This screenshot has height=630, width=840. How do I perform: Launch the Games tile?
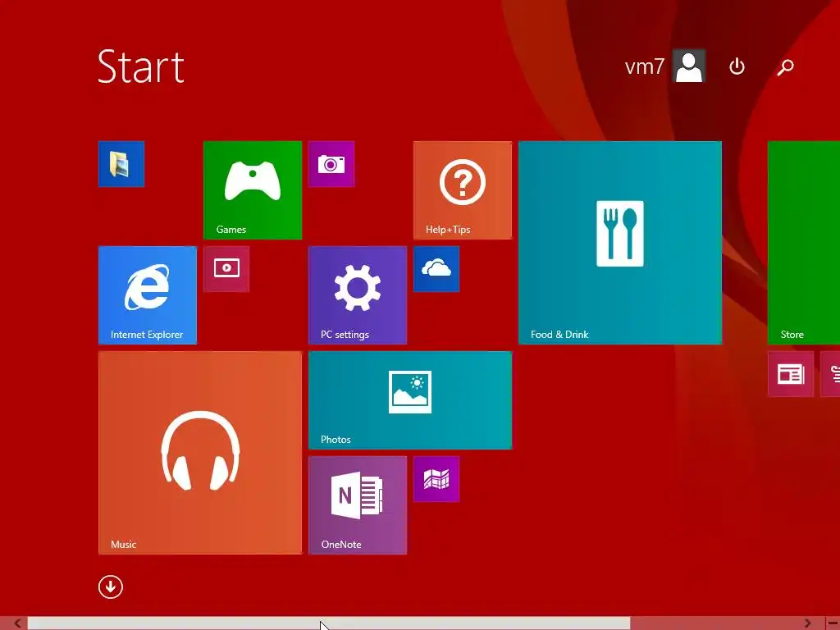coord(253,190)
